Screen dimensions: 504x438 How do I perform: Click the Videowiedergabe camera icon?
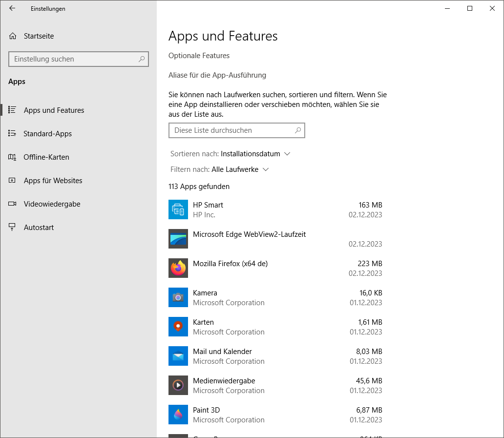[x=12, y=204]
